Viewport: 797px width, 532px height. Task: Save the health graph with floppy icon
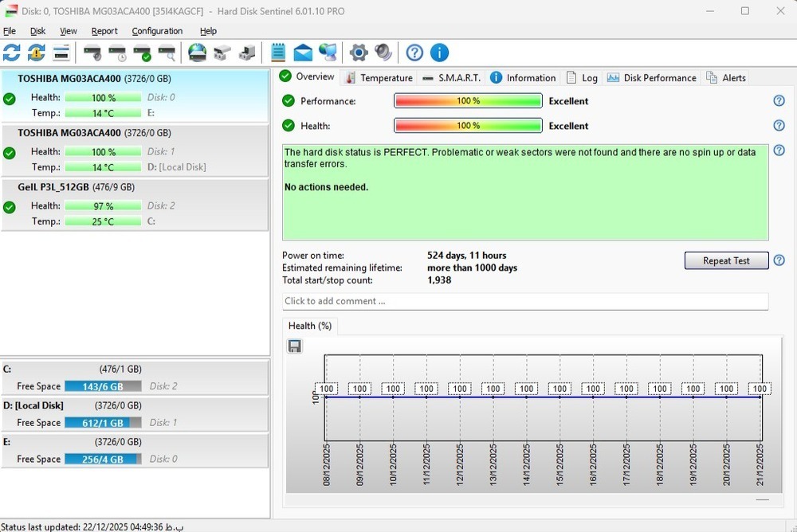click(x=295, y=346)
